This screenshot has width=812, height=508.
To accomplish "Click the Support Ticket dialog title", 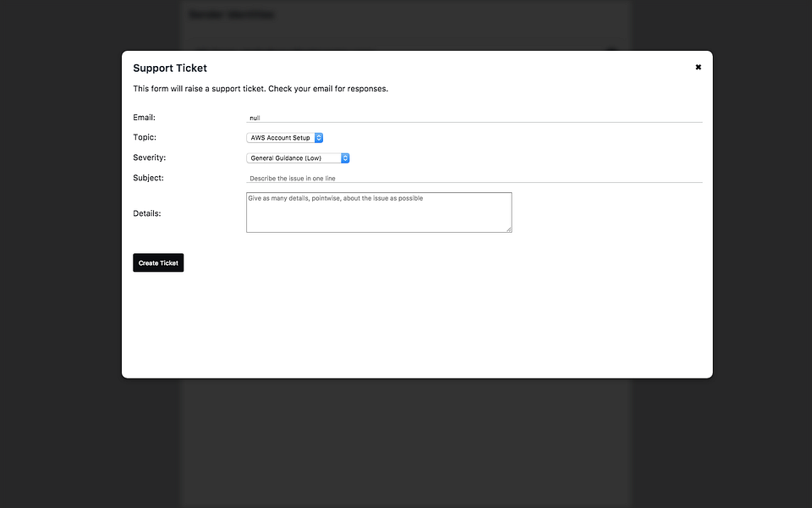I will pos(169,68).
